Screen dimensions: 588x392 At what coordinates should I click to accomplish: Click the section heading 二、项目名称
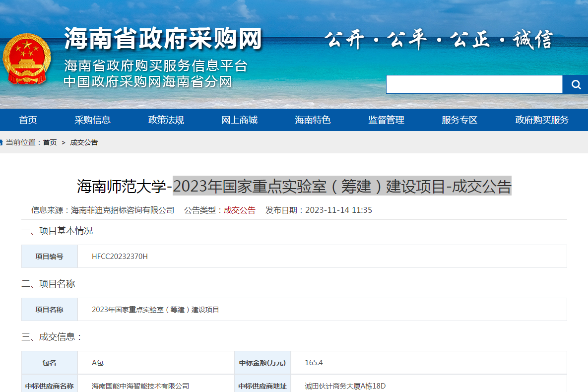click(x=48, y=284)
